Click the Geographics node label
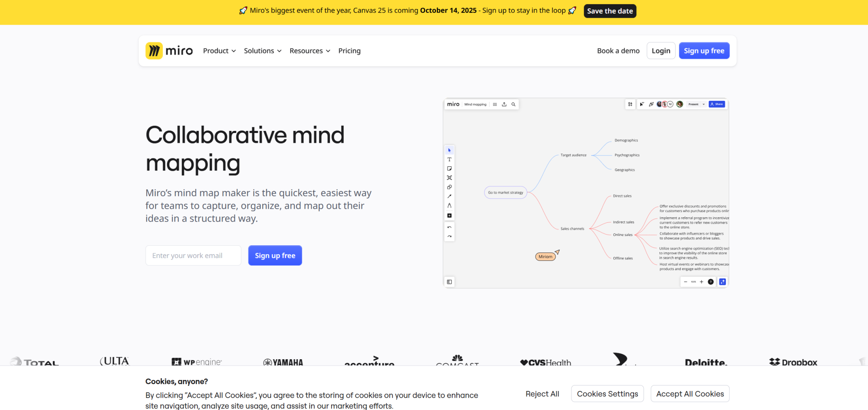868x410 pixels. (625, 170)
